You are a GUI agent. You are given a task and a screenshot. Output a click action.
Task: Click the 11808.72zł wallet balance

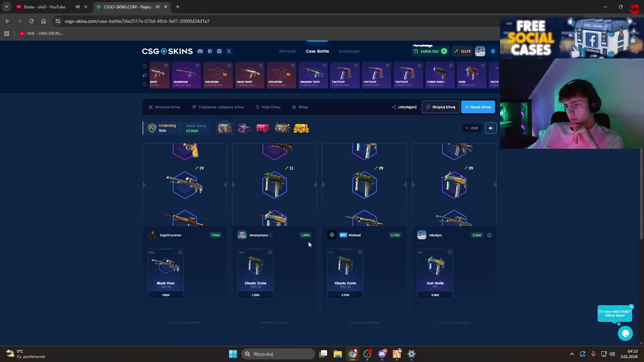tap(426, 51)
